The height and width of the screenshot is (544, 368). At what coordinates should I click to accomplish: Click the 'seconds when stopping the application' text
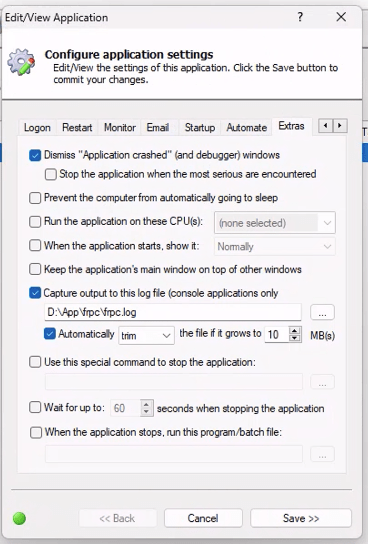click(240, 408)
